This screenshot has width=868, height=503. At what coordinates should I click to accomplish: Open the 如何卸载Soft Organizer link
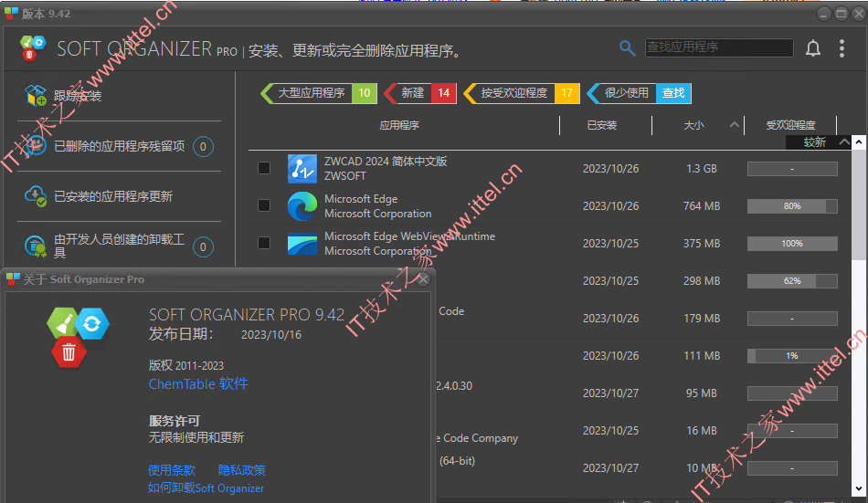(206, 488)
